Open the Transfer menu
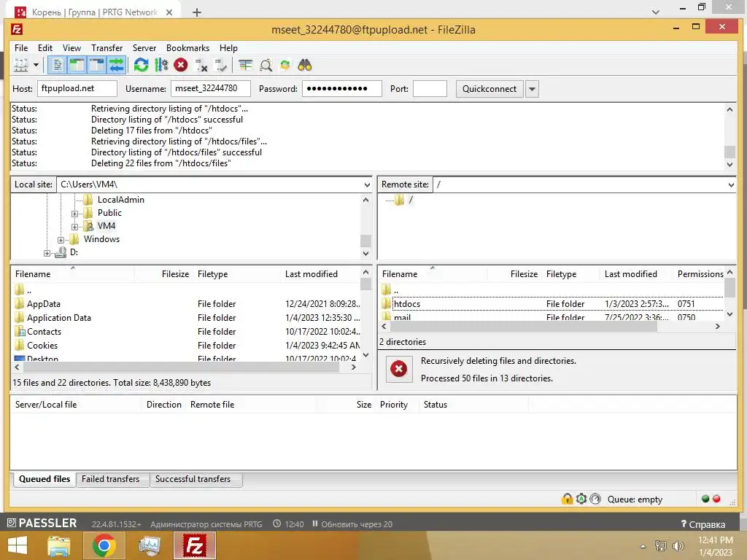The image size is (747, 560). coord(107,48)
